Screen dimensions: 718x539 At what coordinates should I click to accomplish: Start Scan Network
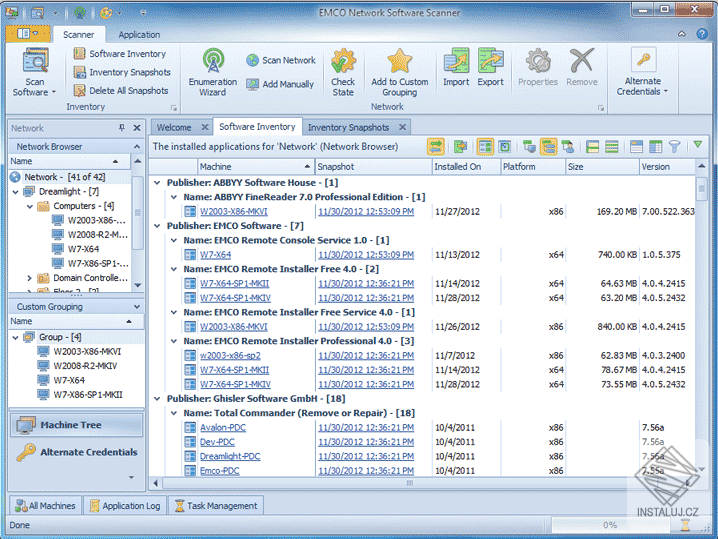(281, 60)
